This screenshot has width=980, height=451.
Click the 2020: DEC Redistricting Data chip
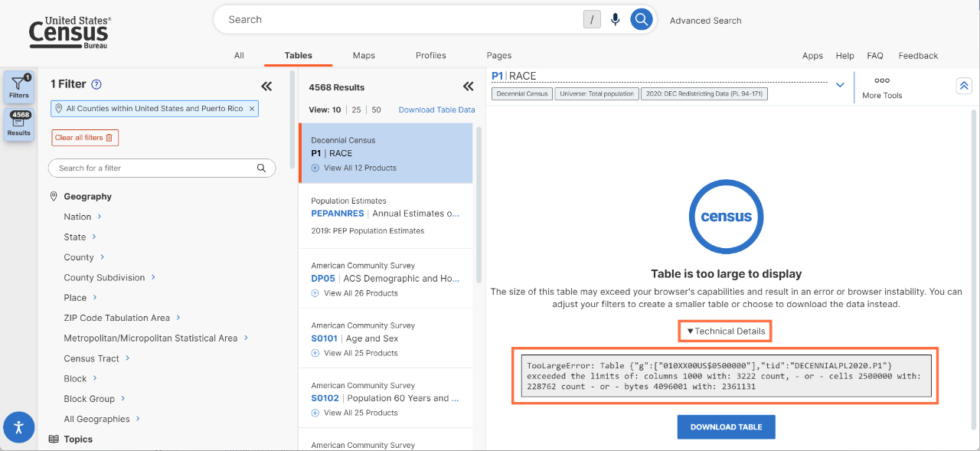[x=704, y=93]
